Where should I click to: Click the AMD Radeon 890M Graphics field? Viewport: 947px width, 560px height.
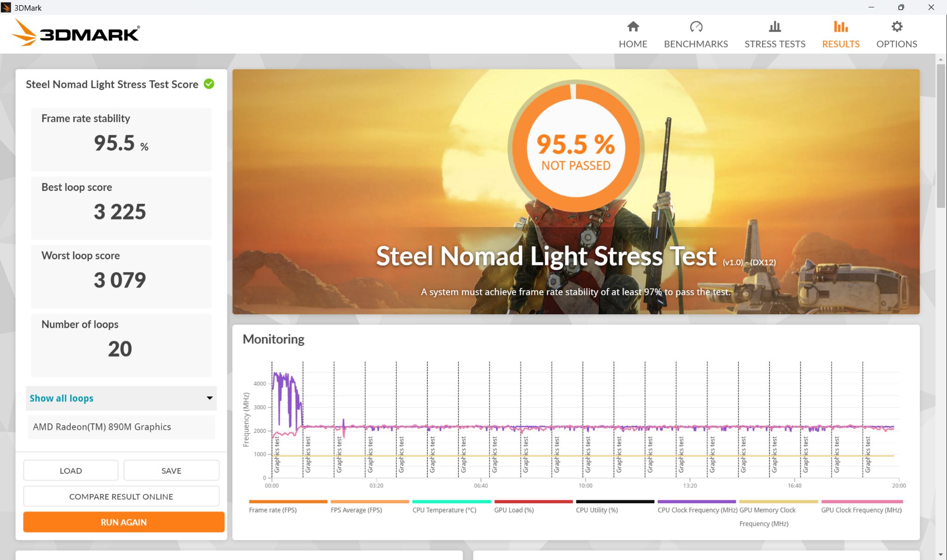point(121,427)
